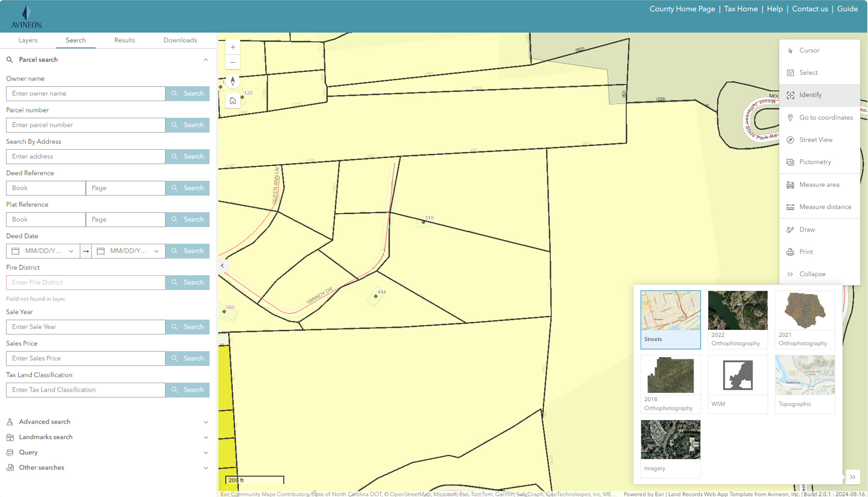
Task: Activate the Measure area tool
Action: [819, 184]
